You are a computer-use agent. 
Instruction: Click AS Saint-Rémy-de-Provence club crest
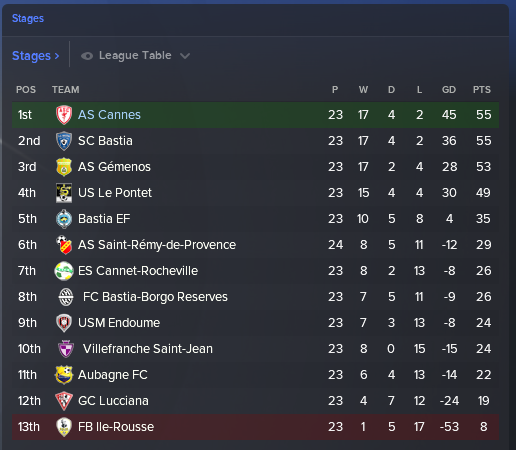click(64, 245)
